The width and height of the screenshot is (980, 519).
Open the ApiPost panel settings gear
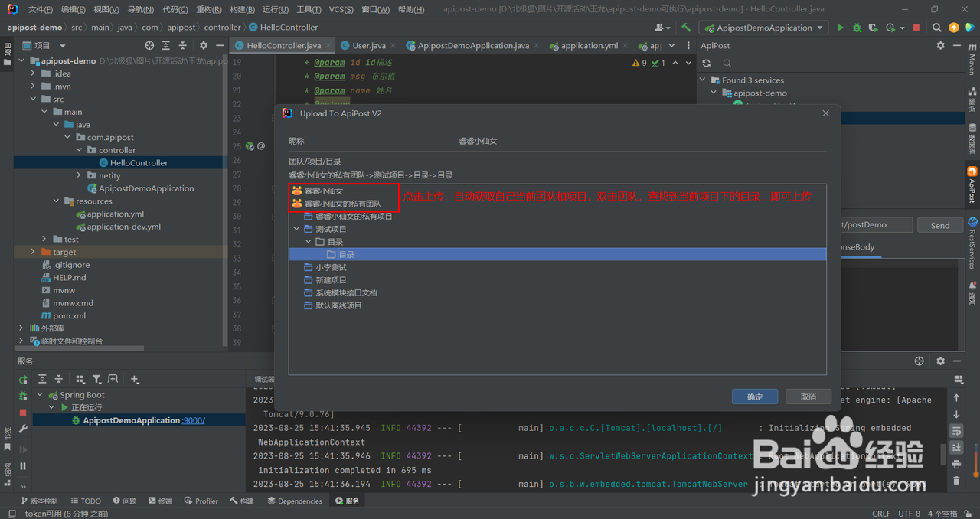pos(941,46)
